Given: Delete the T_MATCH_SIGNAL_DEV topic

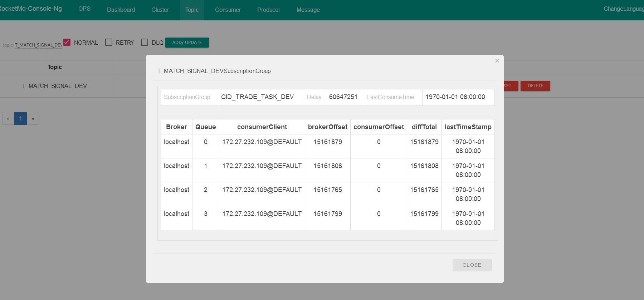Looking at the screenshot, I should click(x=535, y=86).
